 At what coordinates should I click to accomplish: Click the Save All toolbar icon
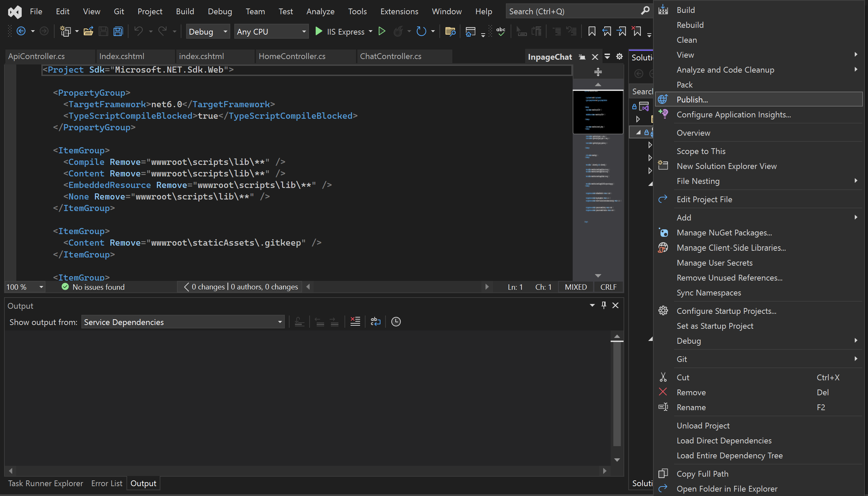118,31
